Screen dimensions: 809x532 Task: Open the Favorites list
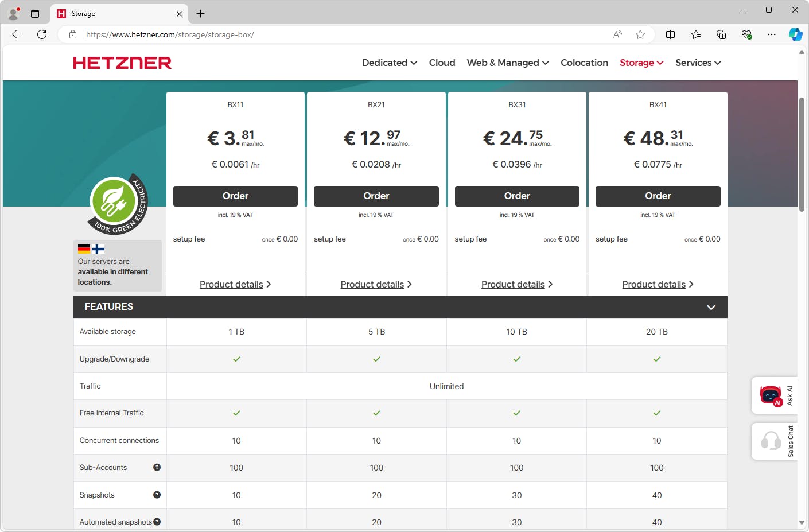[x=696, y=34]
